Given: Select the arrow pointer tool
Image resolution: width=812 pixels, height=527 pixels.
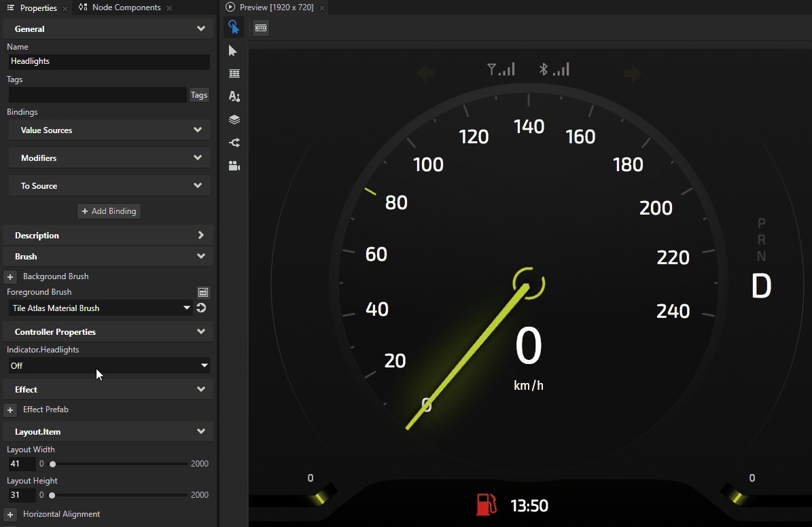Looking at the screenshot, I should tap(234, 51).
